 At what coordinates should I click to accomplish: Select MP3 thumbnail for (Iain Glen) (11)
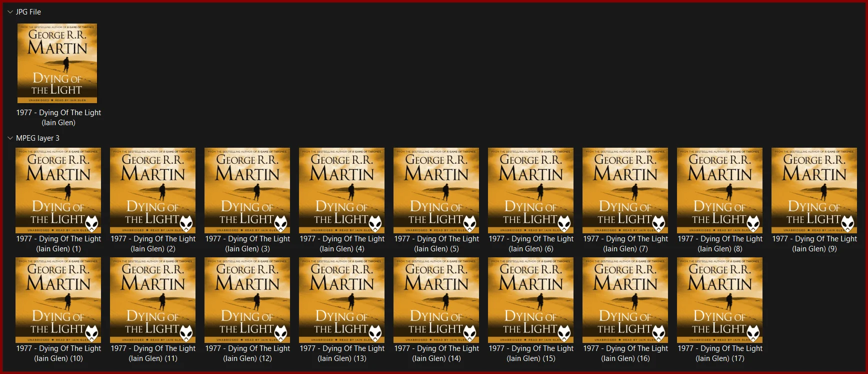tap(153, 300)
